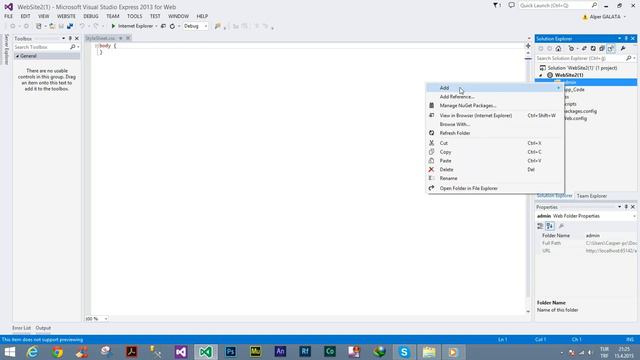Click the browser refresh toolbar icon
The image size is (640, 360).
pyautogui.click(x=172, y=26)
